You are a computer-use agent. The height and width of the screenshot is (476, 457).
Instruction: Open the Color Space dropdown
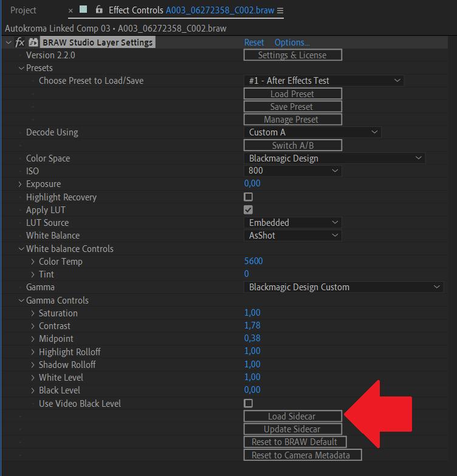tap(334, 158)
